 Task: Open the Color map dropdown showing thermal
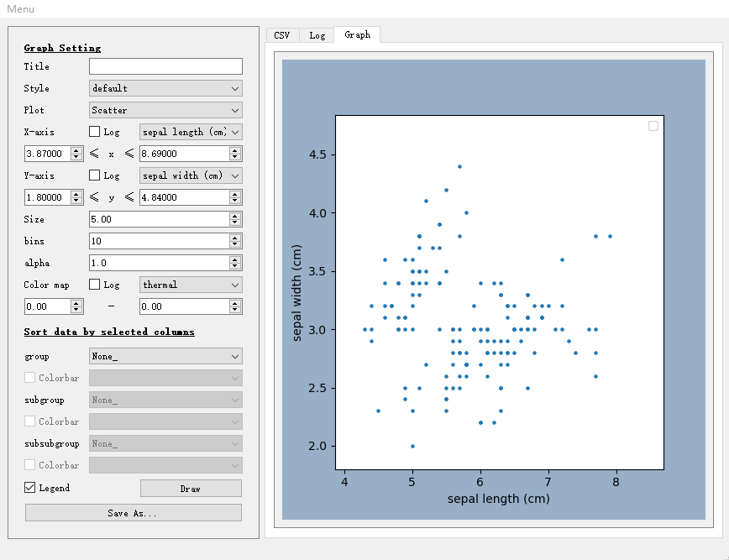click(x=191, y=285)
